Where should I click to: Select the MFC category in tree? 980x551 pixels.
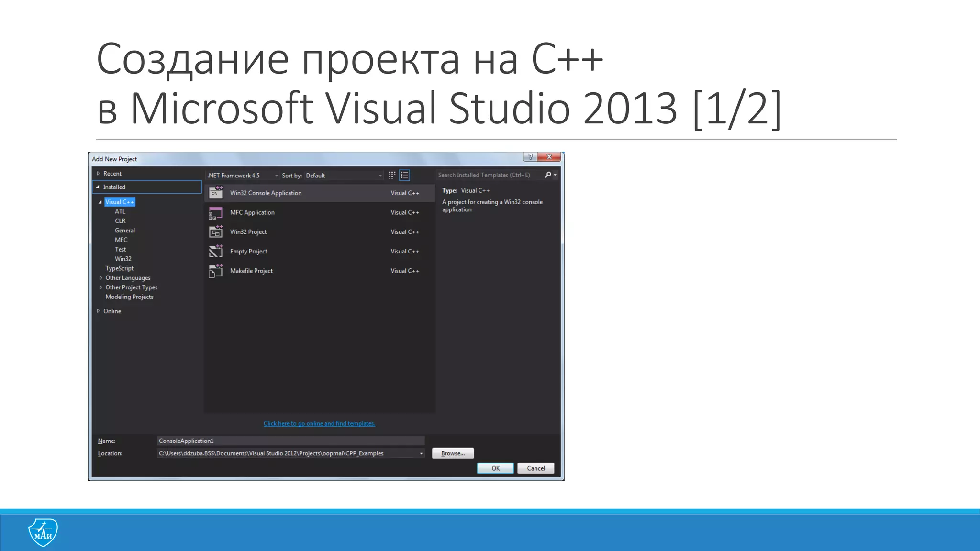coord(121,240)
